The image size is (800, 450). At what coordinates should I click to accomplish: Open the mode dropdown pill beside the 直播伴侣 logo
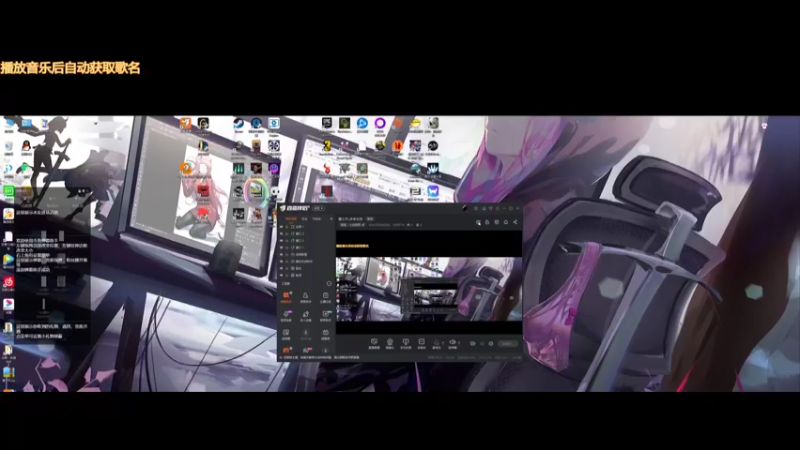click(x=319, y=208)
